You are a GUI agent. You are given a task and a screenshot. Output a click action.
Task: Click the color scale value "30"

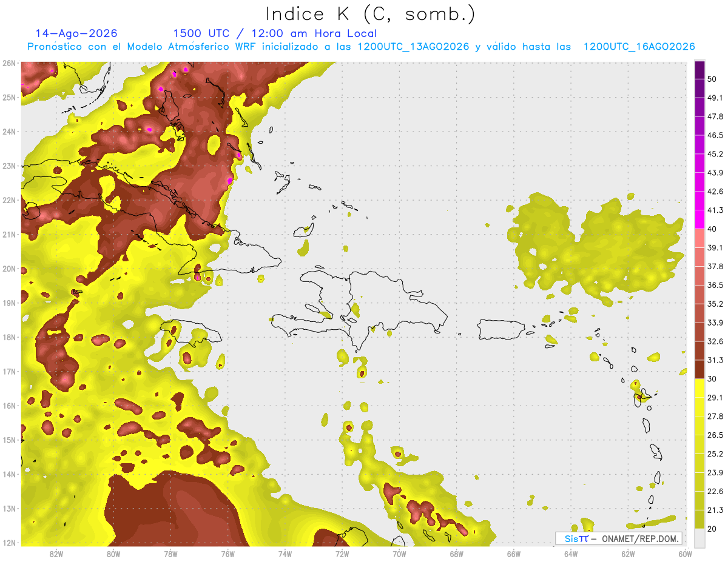tap(713, 379)
